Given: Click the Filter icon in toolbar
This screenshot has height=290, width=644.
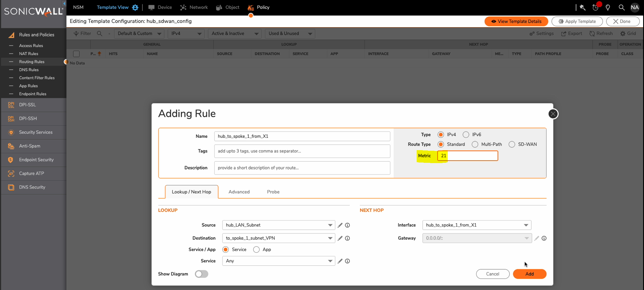Looking at the screenshot, I should [76, 34].
